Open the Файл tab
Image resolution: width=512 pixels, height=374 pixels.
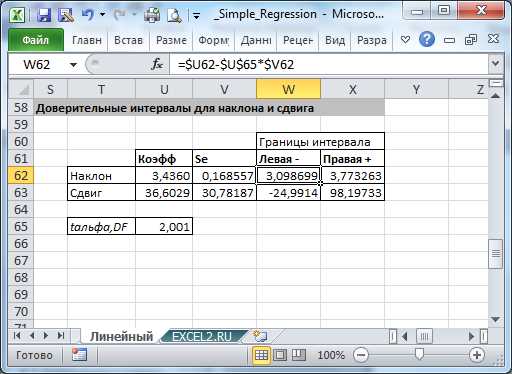36,40
